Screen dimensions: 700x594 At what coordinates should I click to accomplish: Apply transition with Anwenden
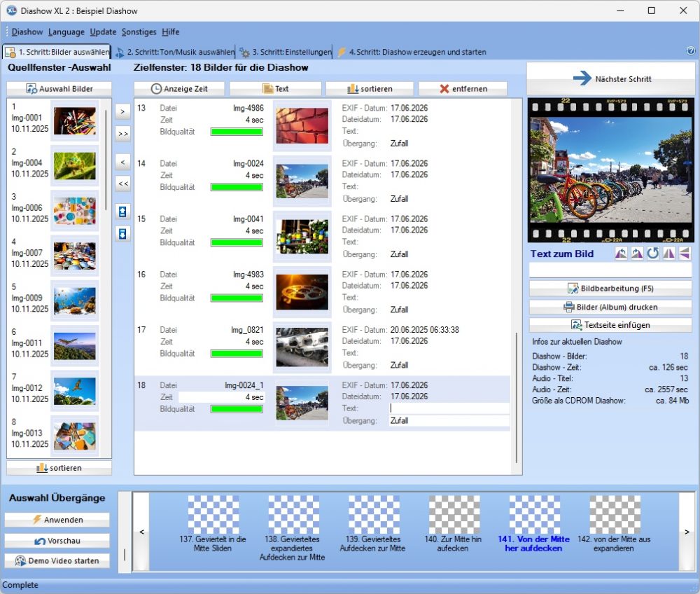[x=57, y=520]
